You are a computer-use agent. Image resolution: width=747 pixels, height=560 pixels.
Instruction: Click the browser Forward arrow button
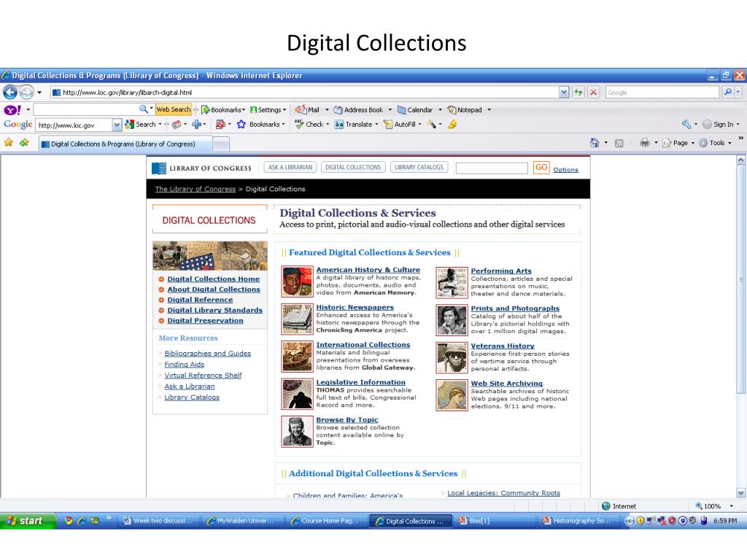tap(27, 92)
